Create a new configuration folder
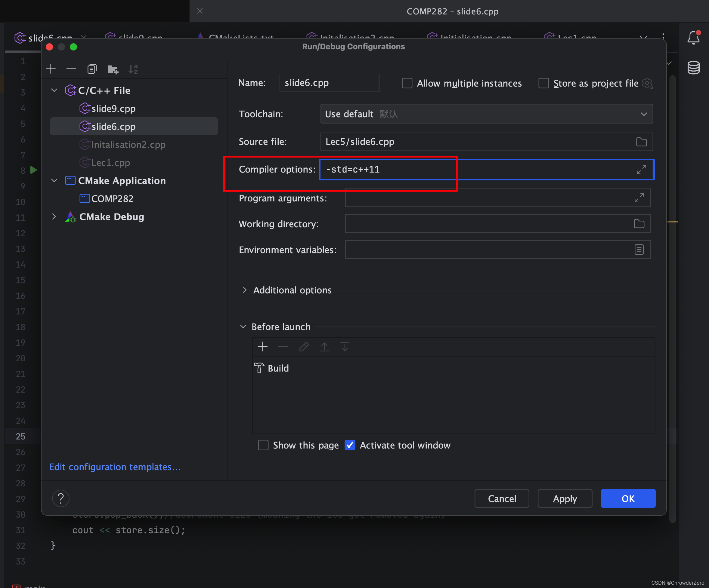 (113, 69)
